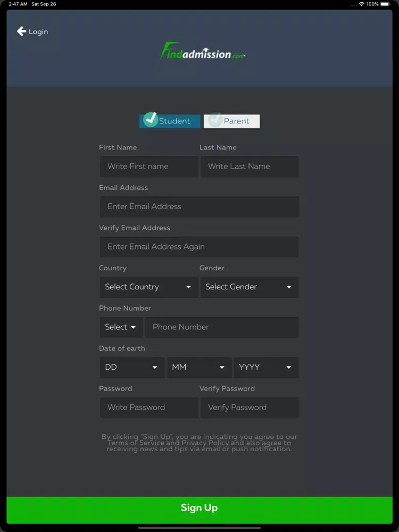Open the Select Gender dropdown
Image resolution: width=399 pixels, height=532 pixels.
point(250,287)
